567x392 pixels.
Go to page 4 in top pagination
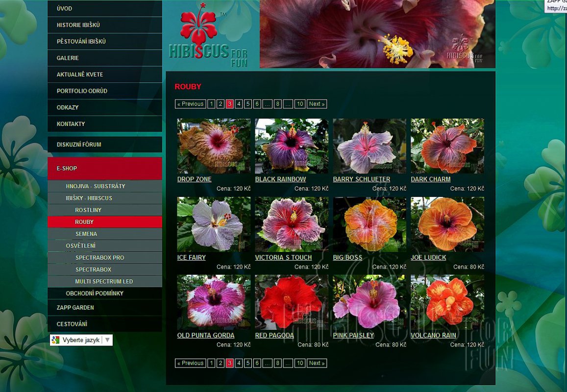tap(239, 104)
